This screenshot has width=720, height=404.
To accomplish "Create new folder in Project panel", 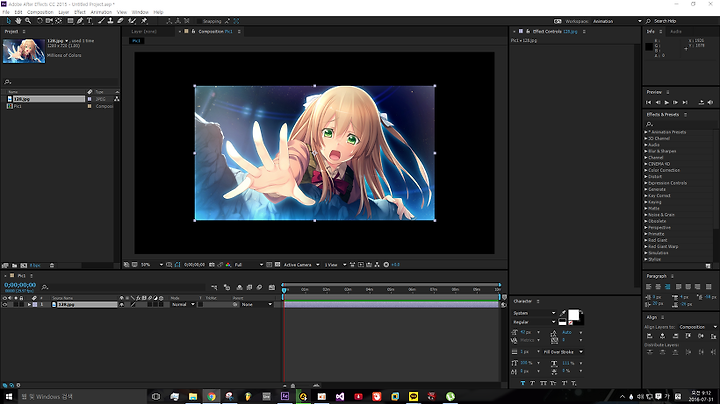I will [15, 265].
